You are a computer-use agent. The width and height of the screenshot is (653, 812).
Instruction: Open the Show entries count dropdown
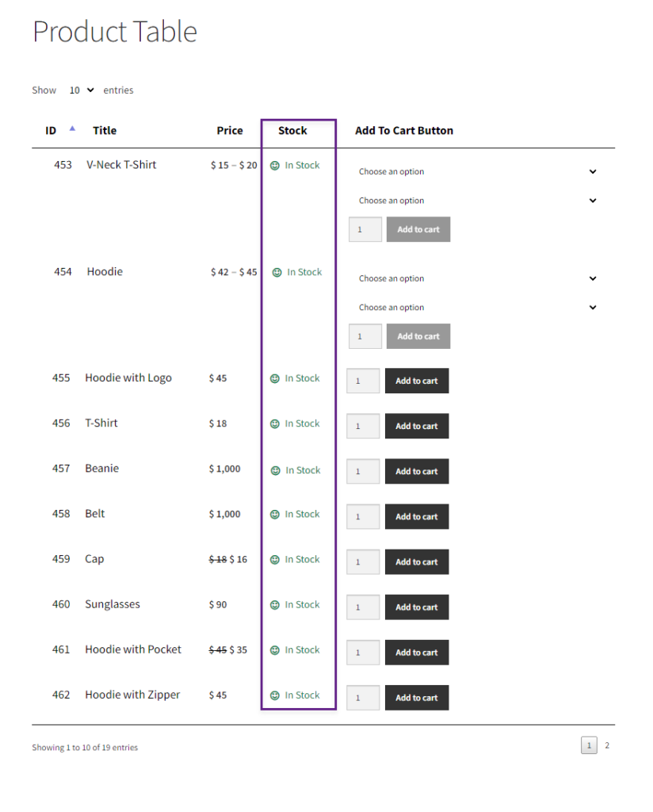pyautogui.click(x=82, y=90)
